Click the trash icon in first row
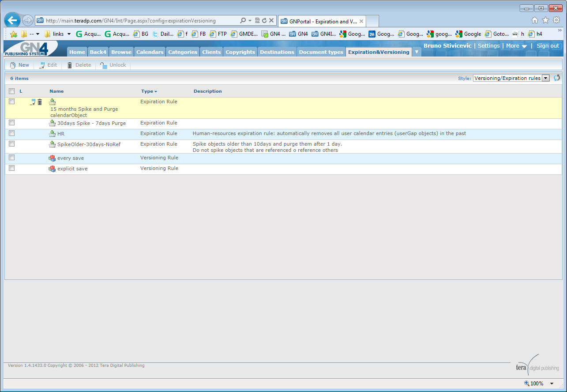The image size is (567, 392). coord(40,102)
